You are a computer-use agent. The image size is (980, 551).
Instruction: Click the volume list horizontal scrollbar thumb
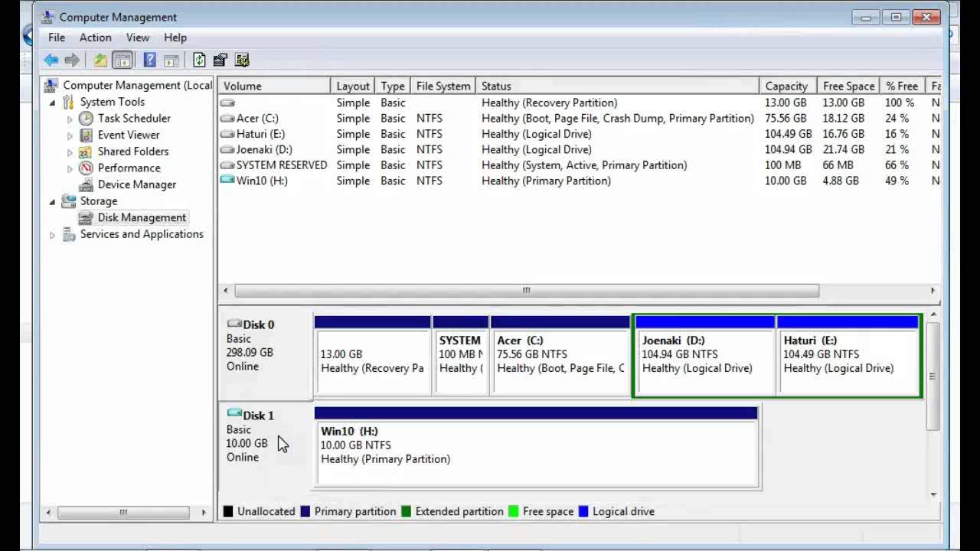[527, 291]
